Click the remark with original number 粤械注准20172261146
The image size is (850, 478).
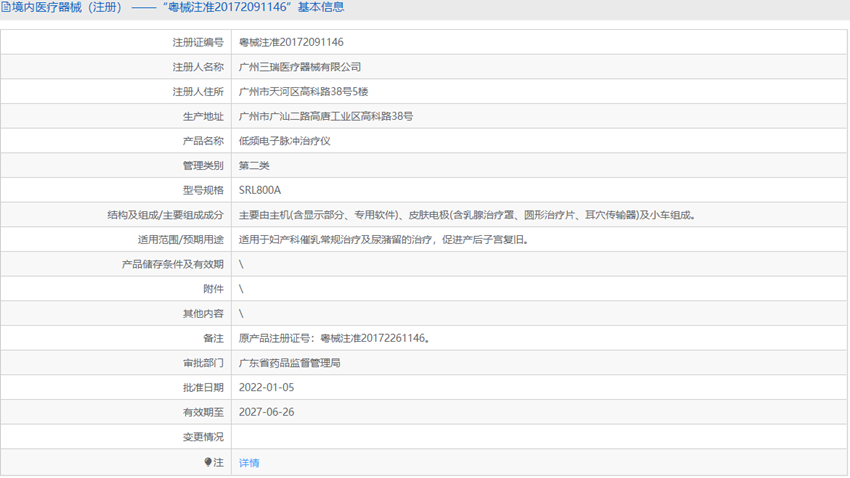pos(335,338)
